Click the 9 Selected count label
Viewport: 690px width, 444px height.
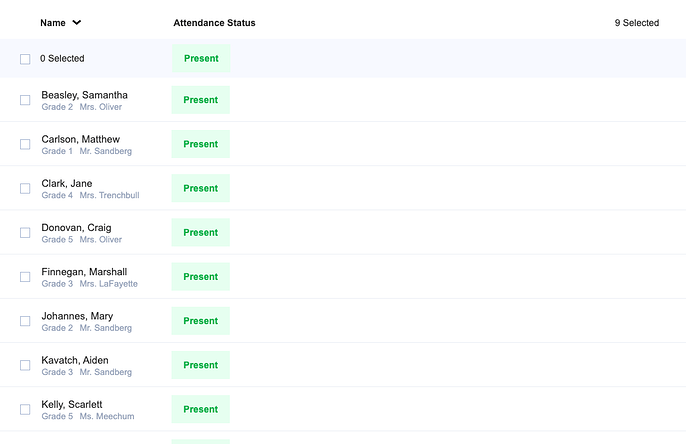click(x=636, y=23)
